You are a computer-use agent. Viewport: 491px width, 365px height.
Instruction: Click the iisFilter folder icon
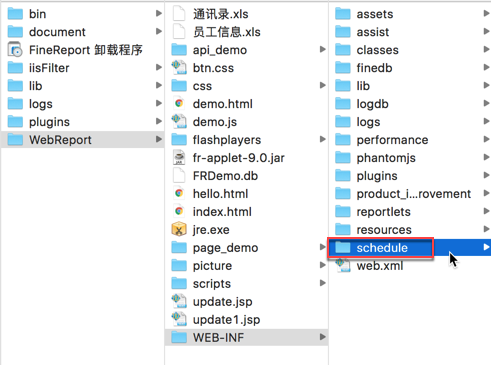(x=15, y=68)
